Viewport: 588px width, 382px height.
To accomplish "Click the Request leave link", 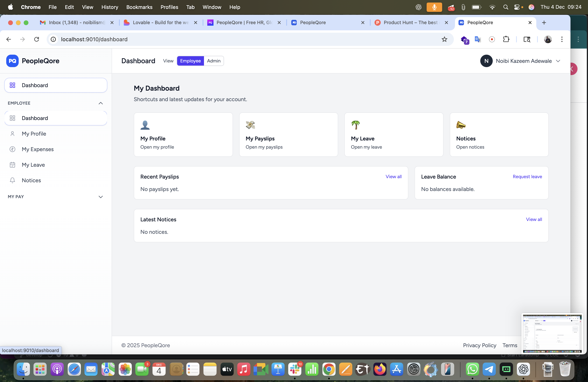I will click(527, 176).
